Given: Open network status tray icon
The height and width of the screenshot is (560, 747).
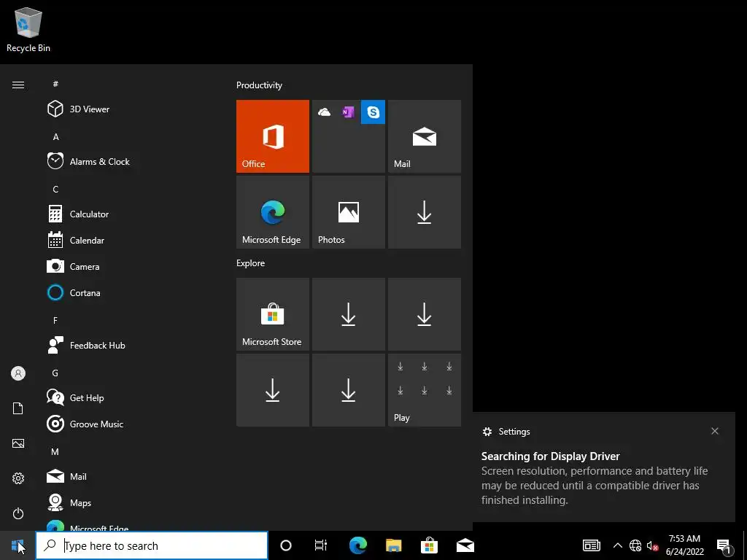Looking at the screenshot, I should pos(635,545).
